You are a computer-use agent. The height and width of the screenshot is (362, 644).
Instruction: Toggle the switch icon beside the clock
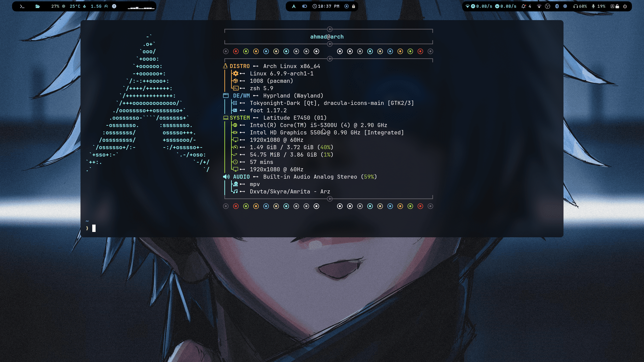tap(305, 6)
